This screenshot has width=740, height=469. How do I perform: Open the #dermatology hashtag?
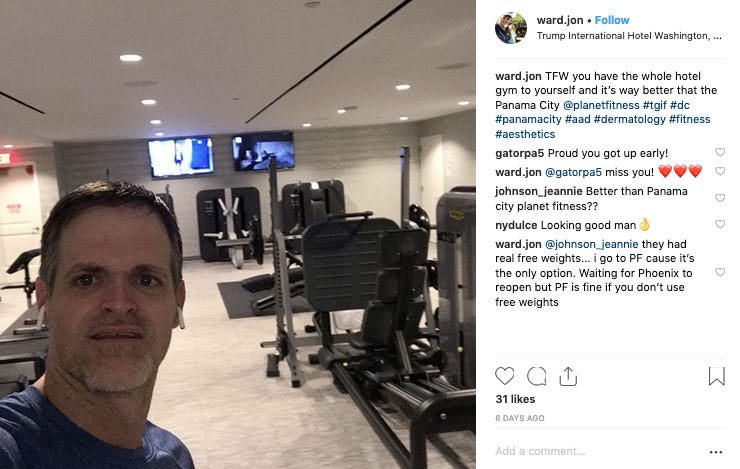tap(630, 119)
